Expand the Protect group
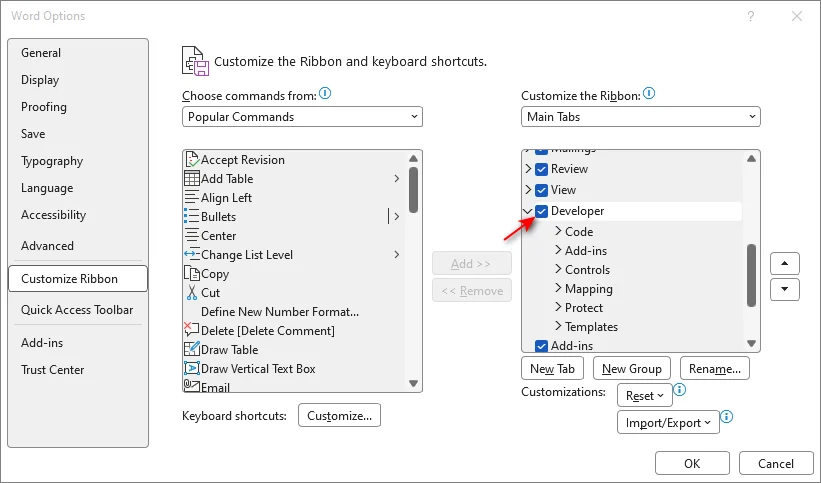Image resolution: width=821 pixels, height=483 pixels. tap(558, 307)
